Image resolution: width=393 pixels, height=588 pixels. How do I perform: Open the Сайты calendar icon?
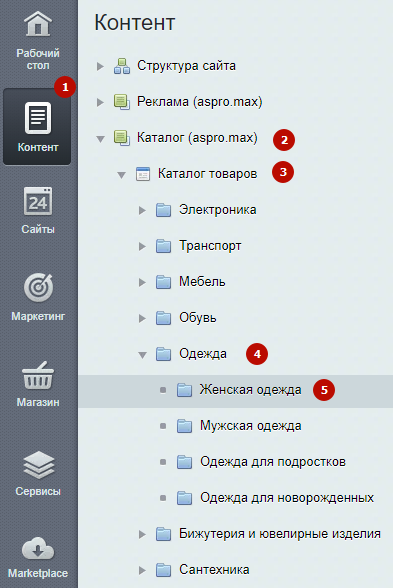38,201
